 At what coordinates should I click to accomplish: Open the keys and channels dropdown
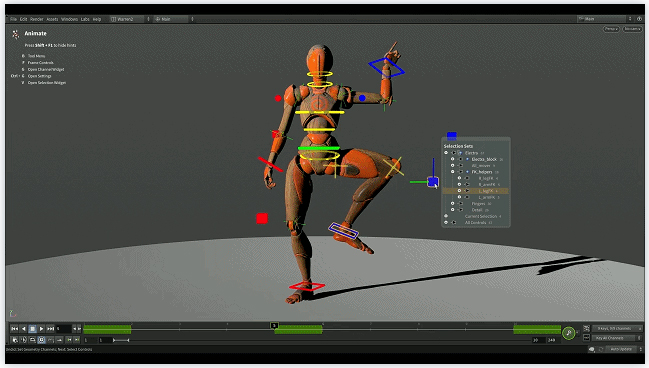[x=617, y=328]
